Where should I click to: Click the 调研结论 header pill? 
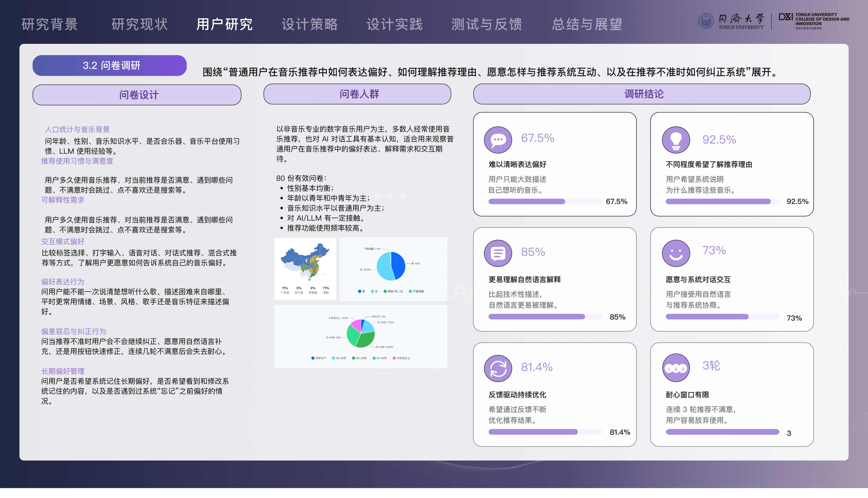click(x=642, y=94)
